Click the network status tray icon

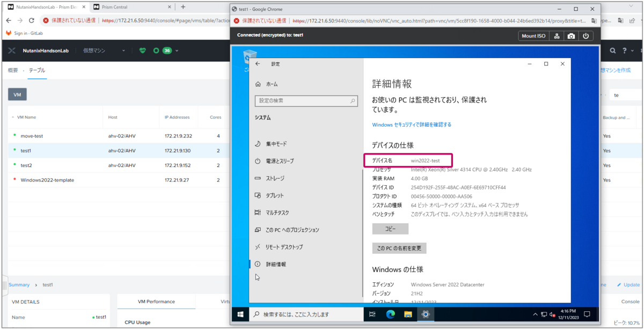(x=544, y=315)
